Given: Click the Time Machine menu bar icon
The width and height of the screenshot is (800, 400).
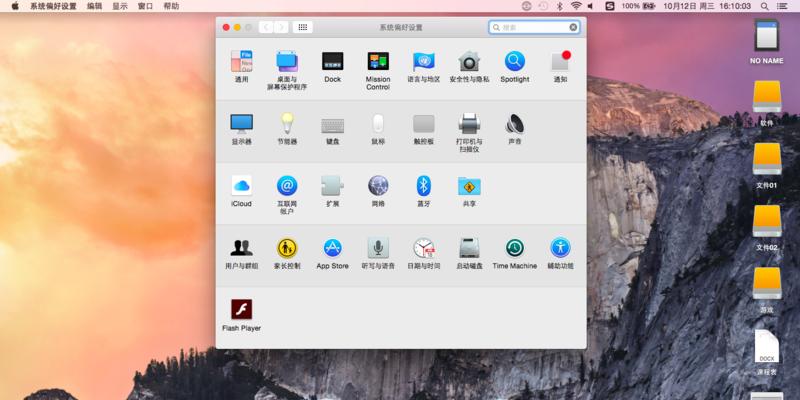Looking at the screenshot, I should 543,6.
